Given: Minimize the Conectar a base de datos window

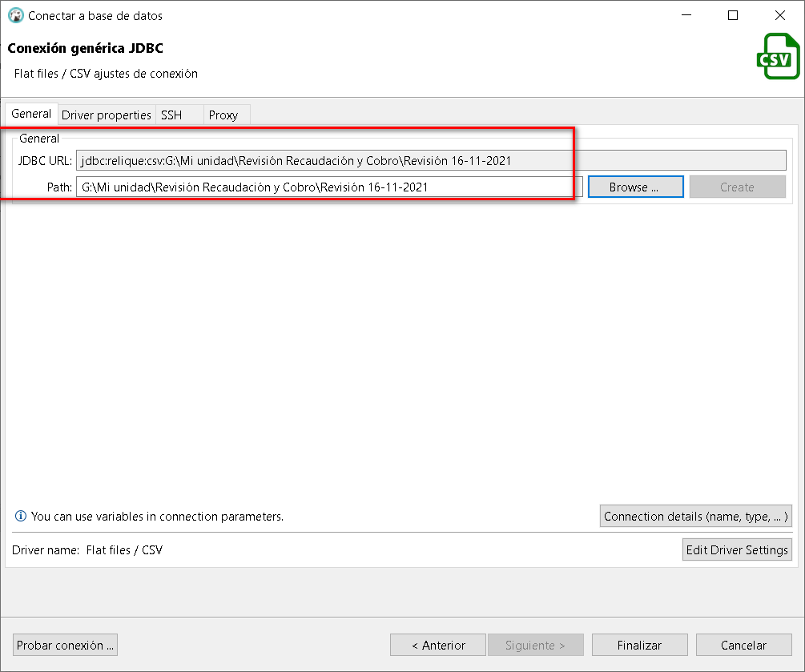Looking at the screenshot, I should point(686,15).
